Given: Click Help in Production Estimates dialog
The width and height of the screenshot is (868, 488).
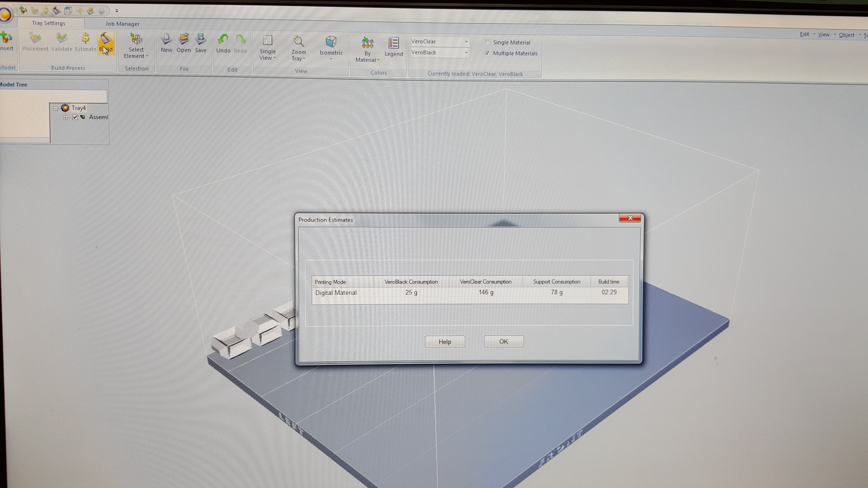Looking at the screenshot, I should point(445,342).
